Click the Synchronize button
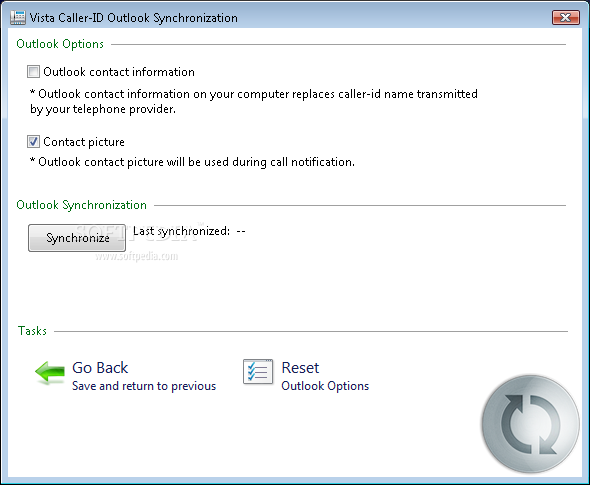Screen dimensions: 590x485 coord(77,238)
